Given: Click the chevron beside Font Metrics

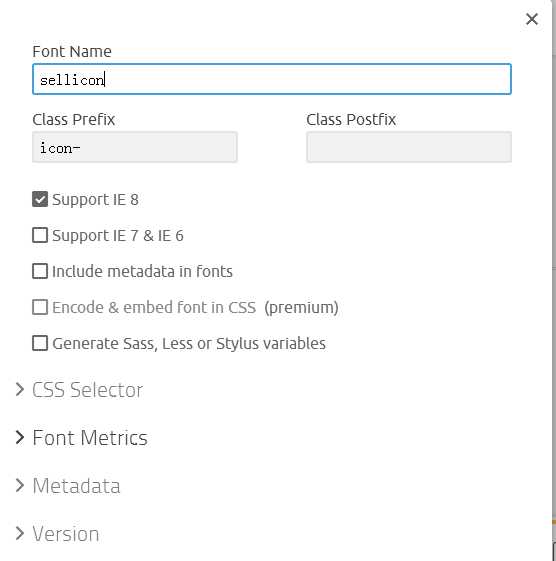Looking at the screenshot, I should [x=20, y=437].
